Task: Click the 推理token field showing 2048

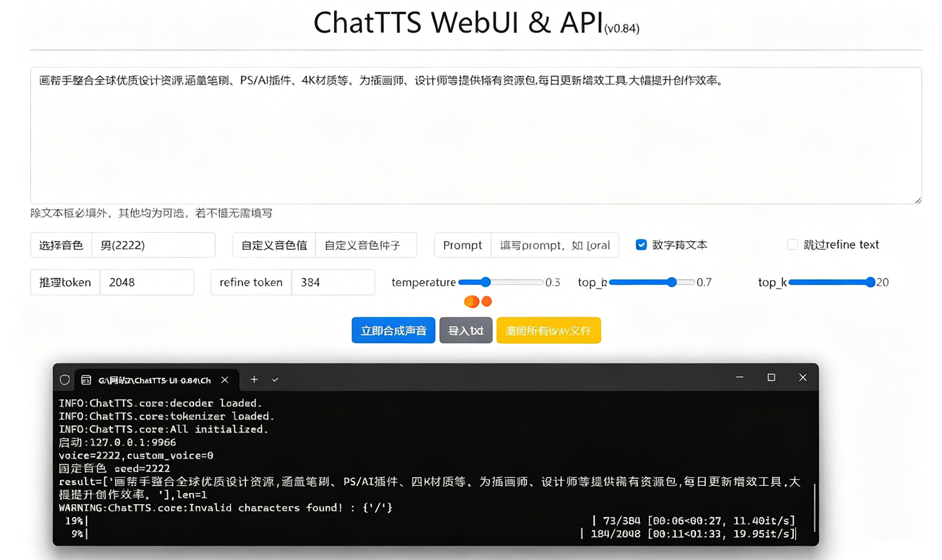Action: pyautogui.click(x=147, y=283)
